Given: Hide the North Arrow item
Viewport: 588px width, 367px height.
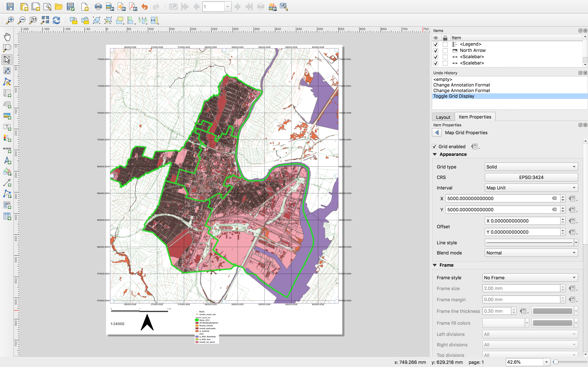Looking at the screenshot, I should [x=436, y=51].
